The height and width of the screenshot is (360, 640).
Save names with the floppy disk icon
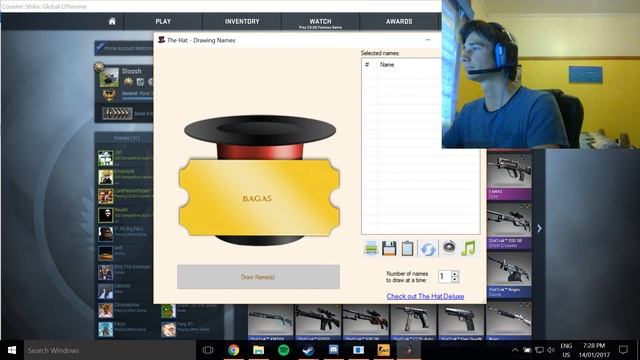click(389, 248)
